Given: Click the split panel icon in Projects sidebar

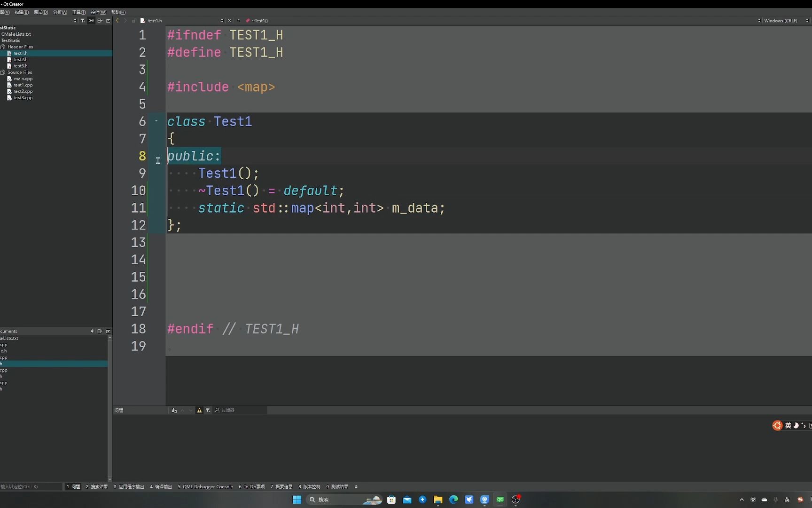Looking at the screenshot, I should (x=100, y=21).
